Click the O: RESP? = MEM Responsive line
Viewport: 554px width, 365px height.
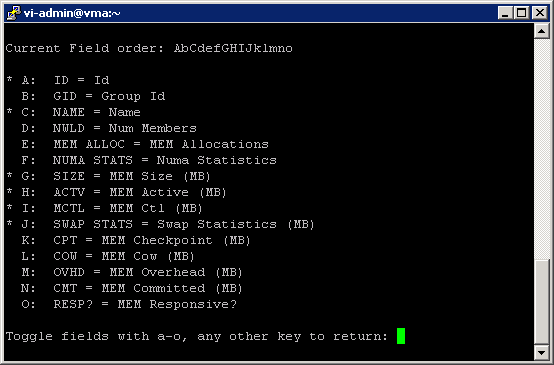point(129,304)
